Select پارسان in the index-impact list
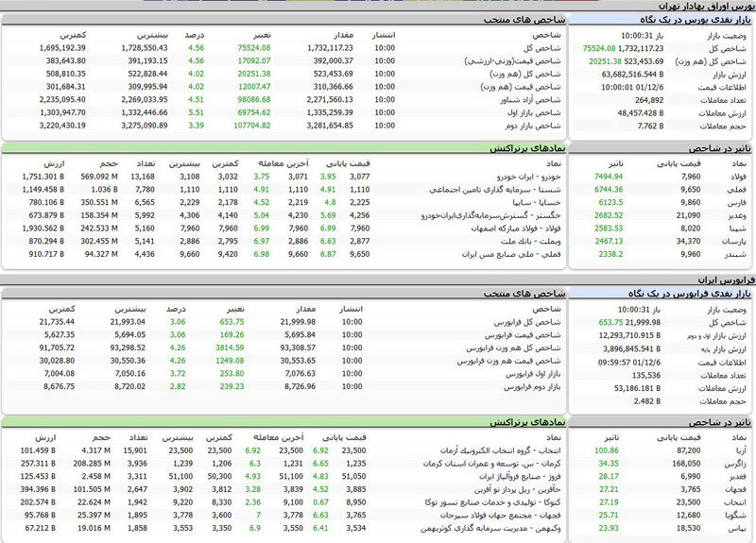This screenshot has height=543, width=756. [x=734, y=242]
